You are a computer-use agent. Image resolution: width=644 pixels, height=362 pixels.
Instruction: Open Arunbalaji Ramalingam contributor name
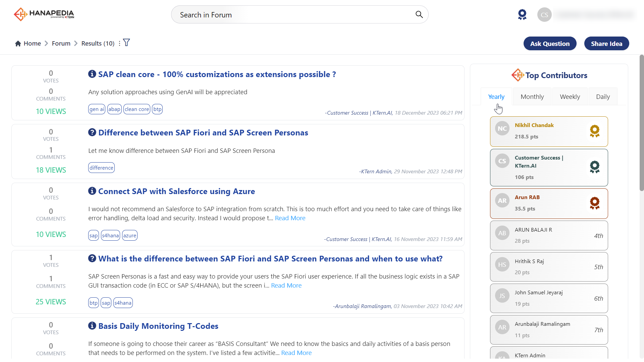(x=542, y=324)
